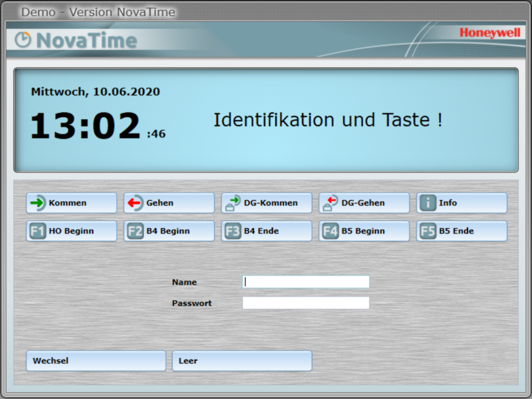The image size is (532, 399).
Task: Click the Leer button
Action: 242,361
